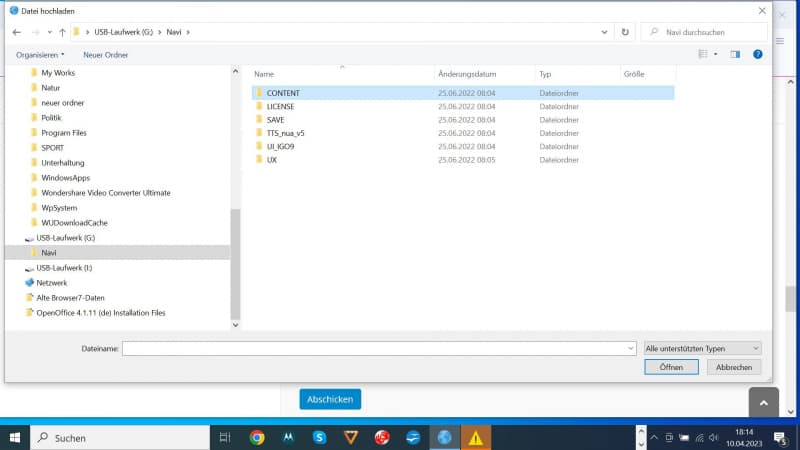Click the scroll-to-top arrow button on webpage
Viewport: 800px width, 450px height.
pyautogui.click(x=764, y=403)
